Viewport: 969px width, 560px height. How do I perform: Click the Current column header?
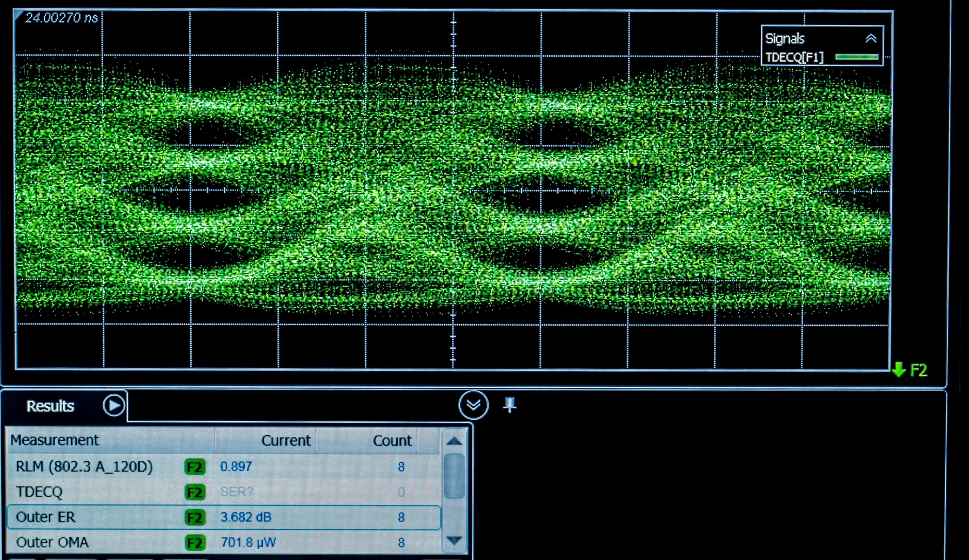[285, 440]
